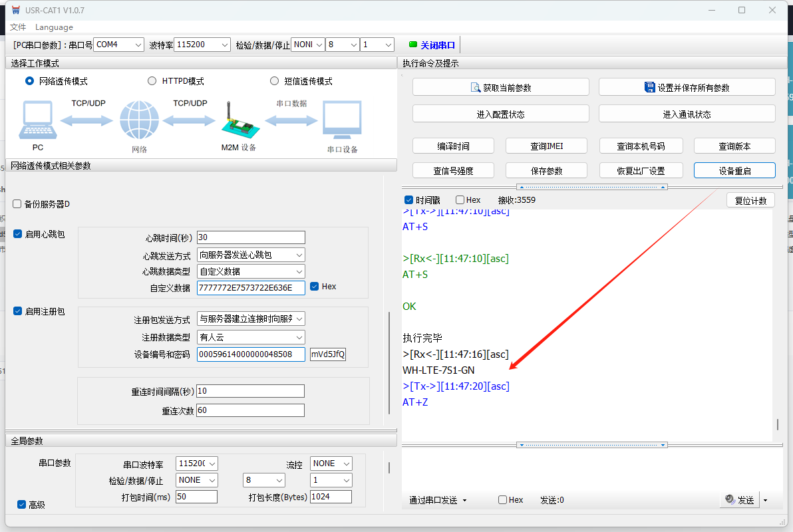Click the 查询IMEI button
The width and height of the screenshot is (793, 532).
coord(546,146)
